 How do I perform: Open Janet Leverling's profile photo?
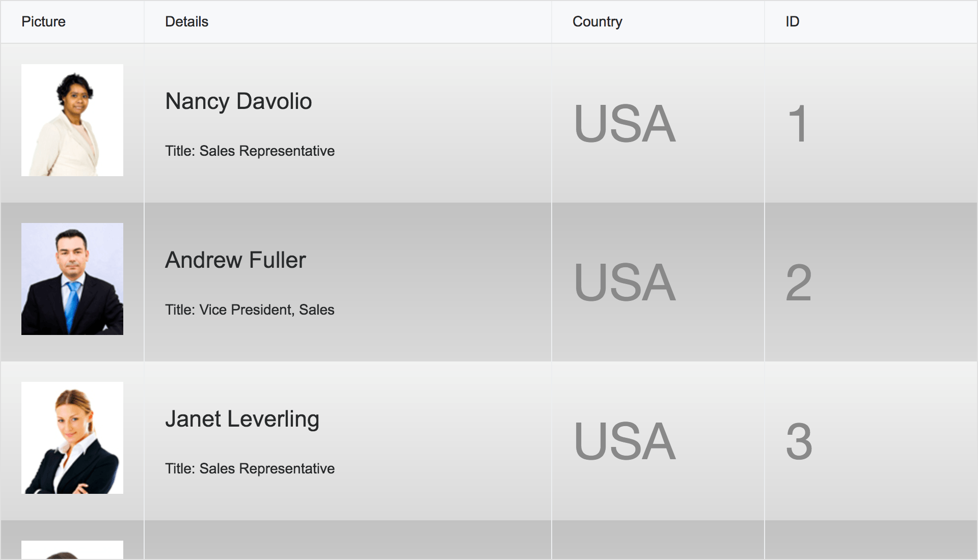72,438
